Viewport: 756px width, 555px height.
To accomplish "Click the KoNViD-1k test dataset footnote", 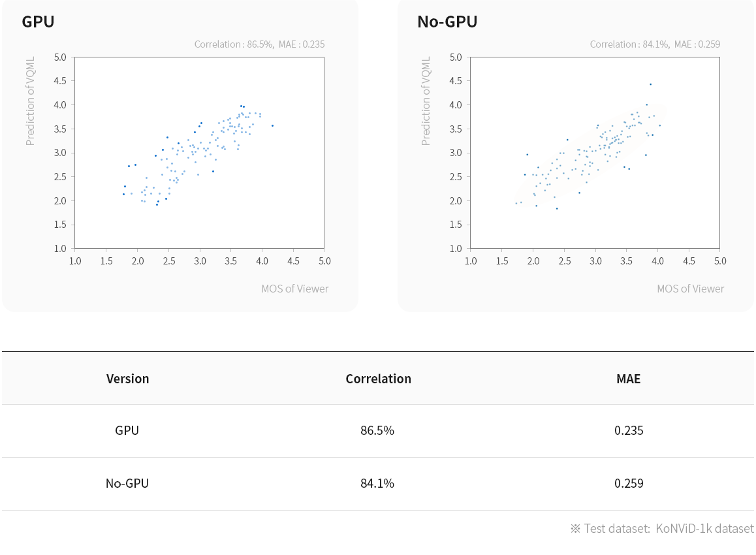I will (x=663, y=529).
